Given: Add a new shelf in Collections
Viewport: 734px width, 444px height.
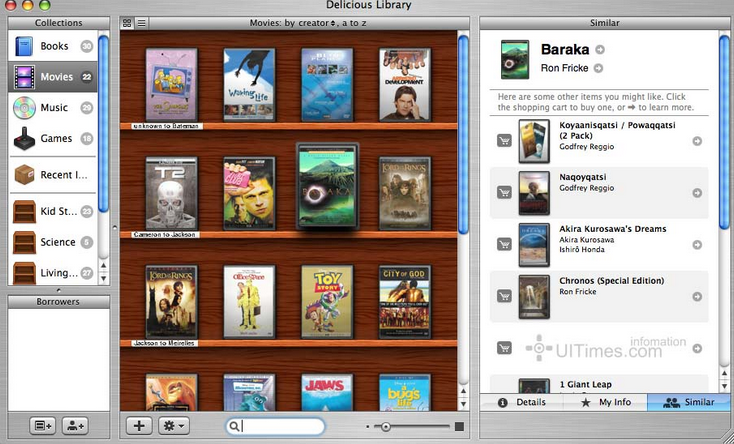Looking at the screenshot, I should pyautogui.click(x=43, y=426).
